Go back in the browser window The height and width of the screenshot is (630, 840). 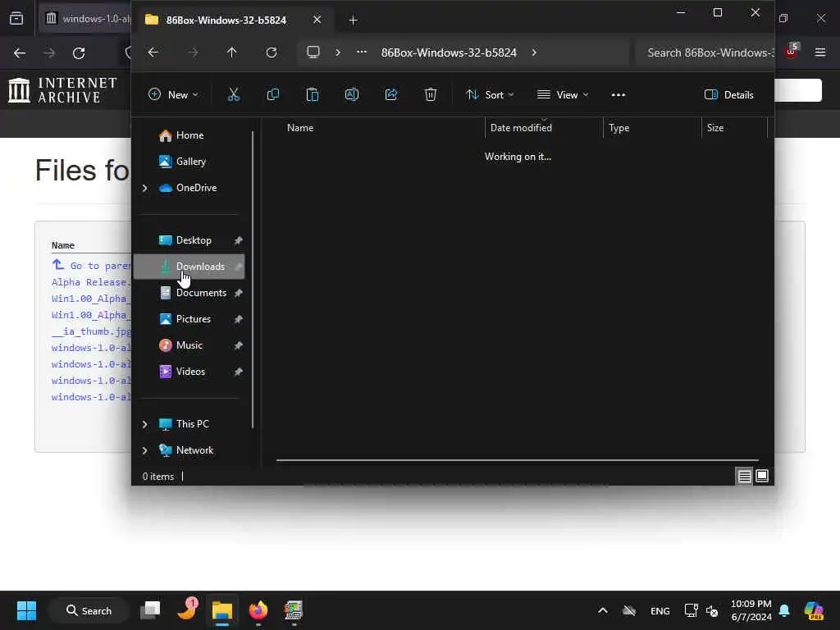click(20, 53)
